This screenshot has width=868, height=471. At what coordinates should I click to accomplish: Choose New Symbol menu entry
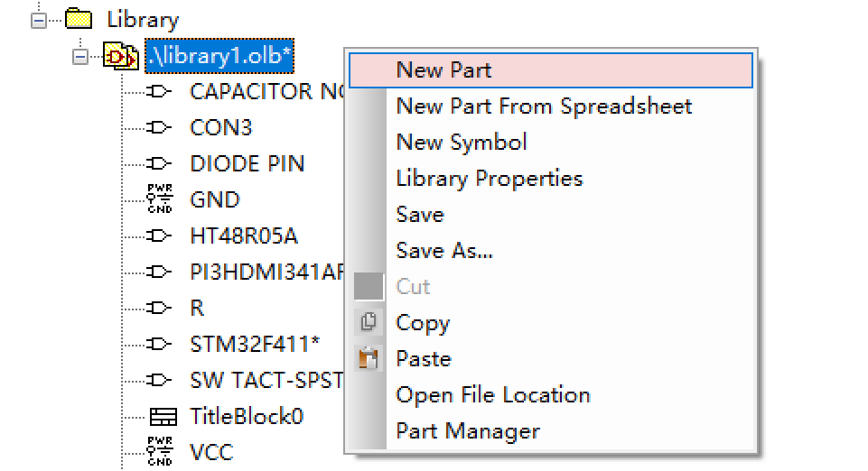coord(462,143)
